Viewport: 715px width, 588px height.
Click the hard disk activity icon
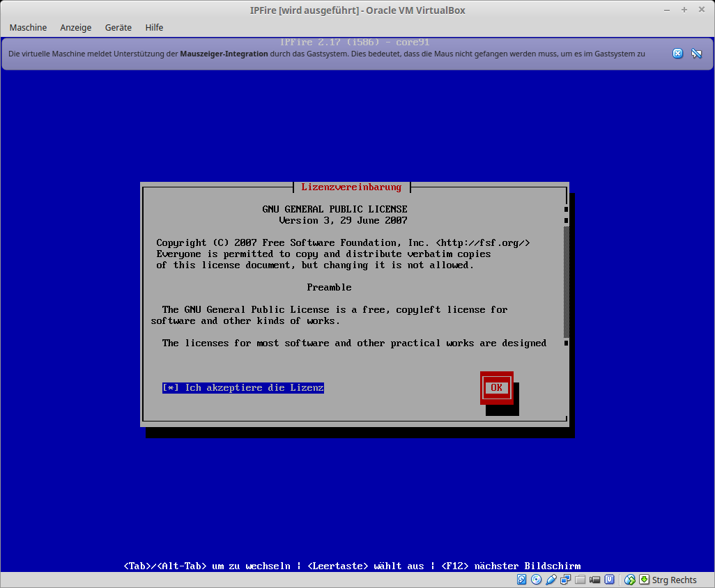click(x=522, y=580)
